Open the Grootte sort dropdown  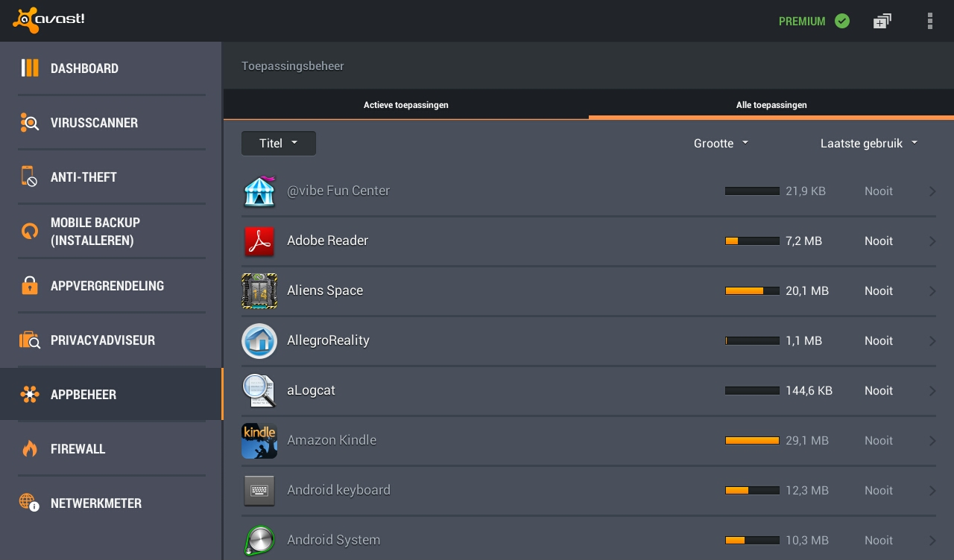pyautogui.click(x=721, y=143)
